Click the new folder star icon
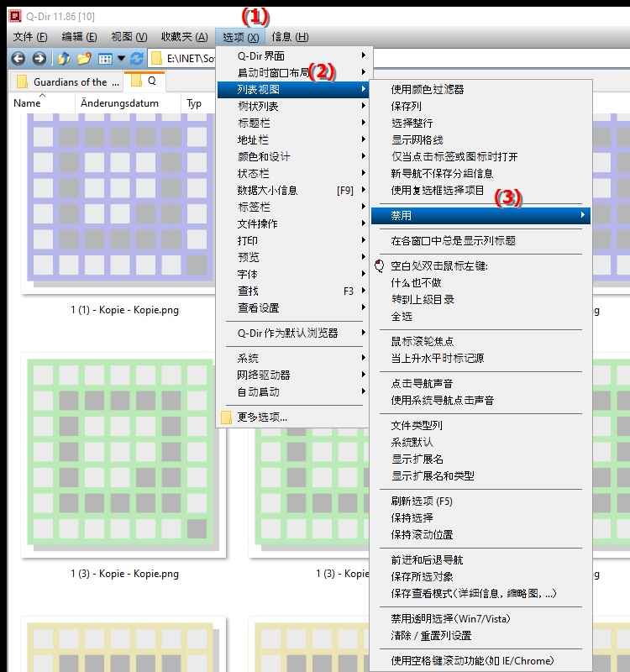Screen dimensions: 630x672 click(85, 58)
